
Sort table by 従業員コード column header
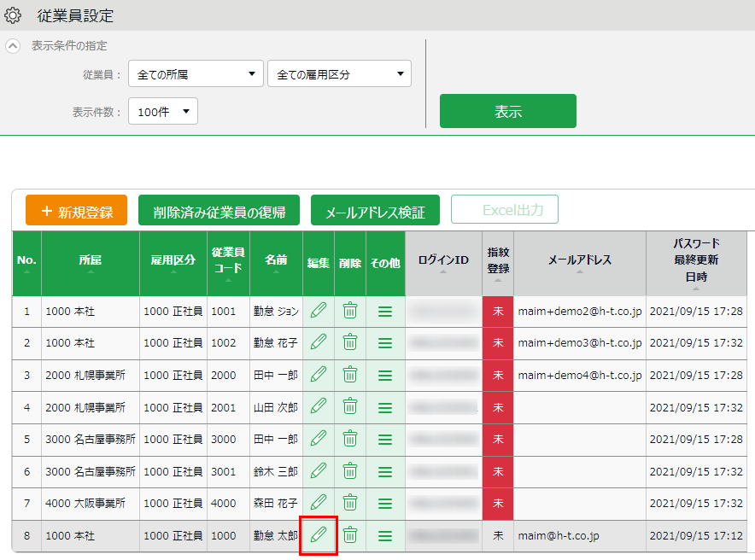pyautogui.click(x=228, y=263)
